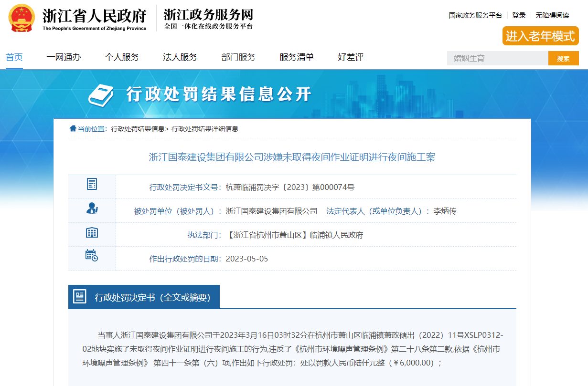Screen dimensions: 588x386
Task: Open the 部门服务 section
Action: 238,57
